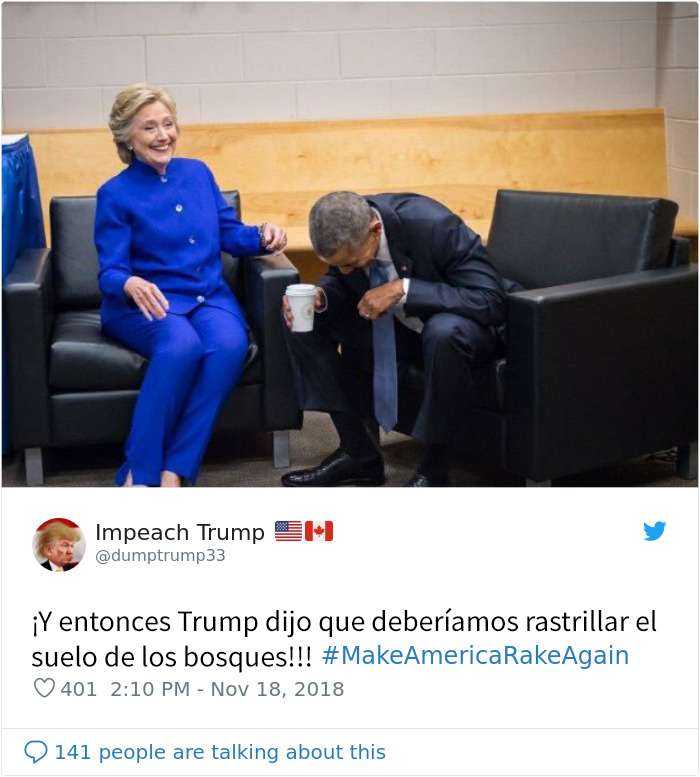The height and width of the screenshot is (777, 700).
Task: Click the white coffee cup in the photo
Action: coord(301,307)
